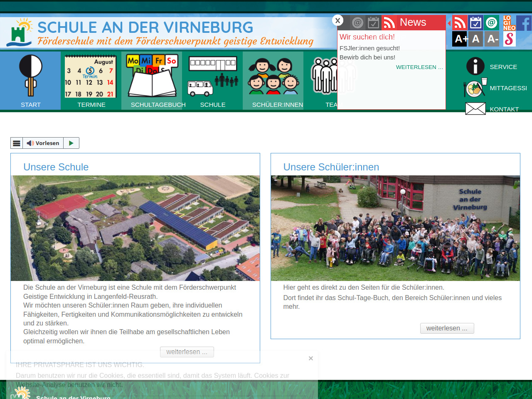
Task: Visit the Facebook page icon
Action: 525,23
